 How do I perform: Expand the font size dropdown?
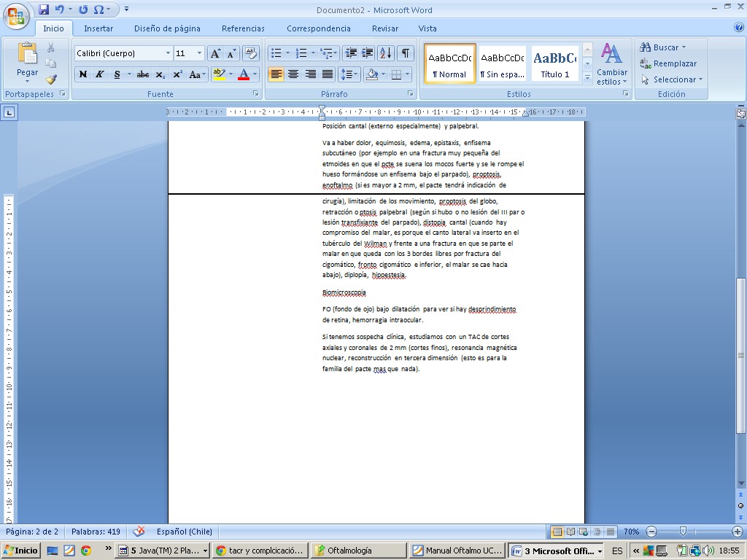coord(200,53)
